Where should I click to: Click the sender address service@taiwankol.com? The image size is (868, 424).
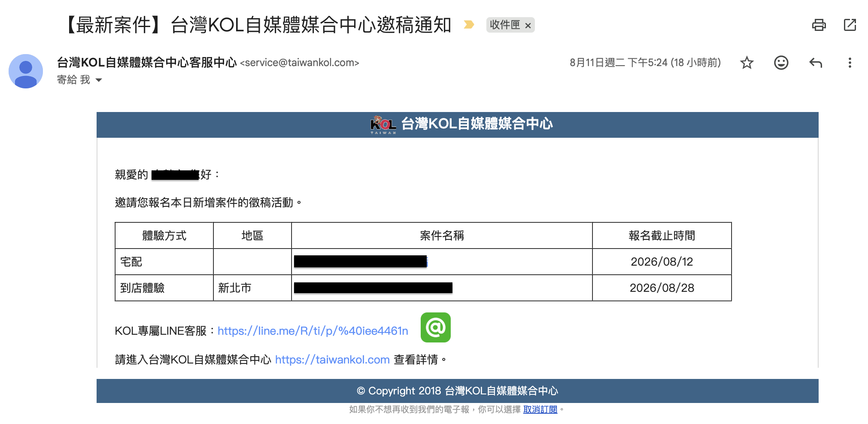pyautogui.click(x=300, y=63)
